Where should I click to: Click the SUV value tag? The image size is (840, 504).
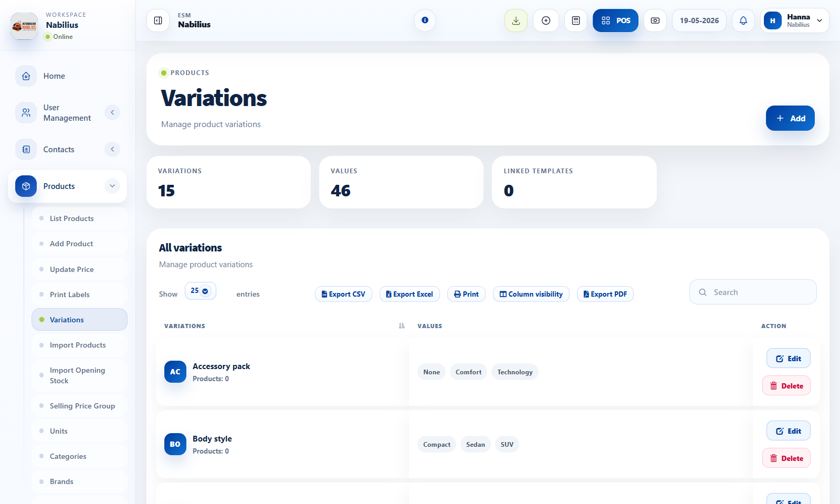click(x=507, y=444)
